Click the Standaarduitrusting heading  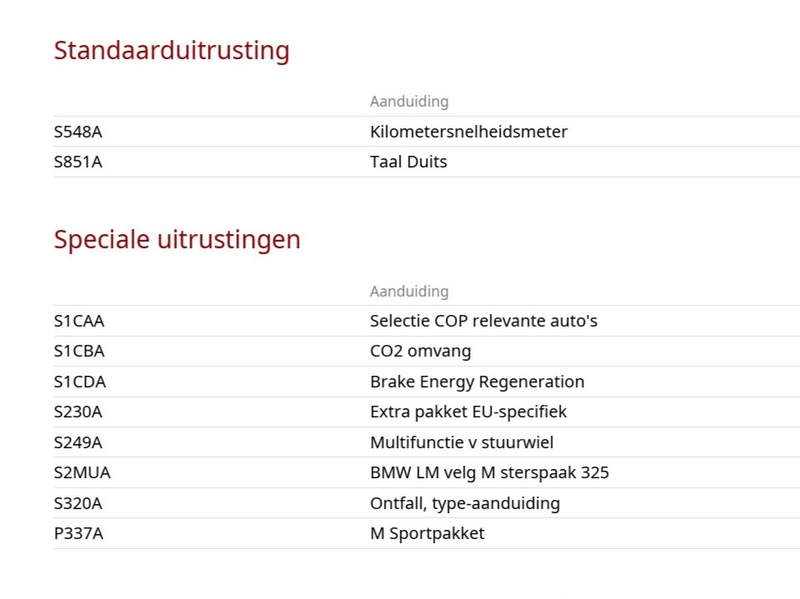tap(171, 51)
